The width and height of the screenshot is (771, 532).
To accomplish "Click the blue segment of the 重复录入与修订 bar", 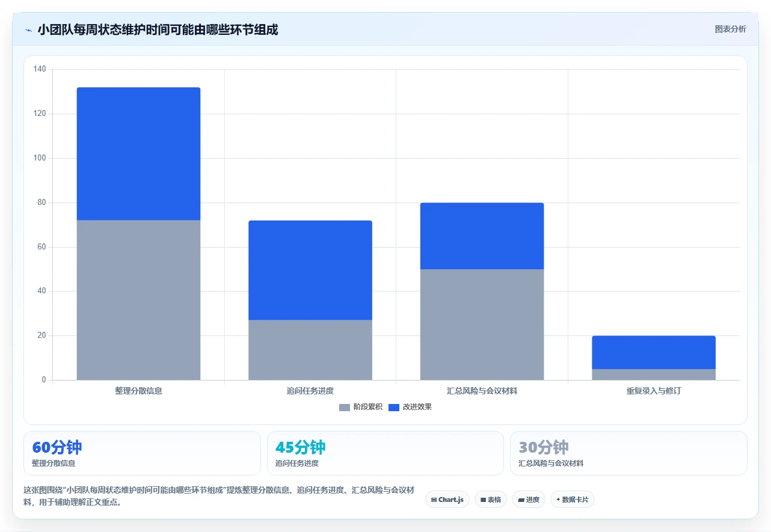I will tap(654, 352).
